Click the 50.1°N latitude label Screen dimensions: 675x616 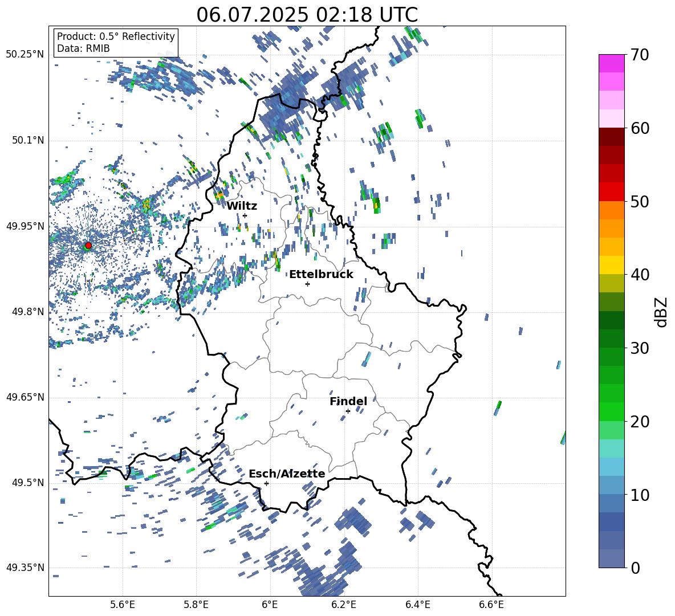(28, 141)
